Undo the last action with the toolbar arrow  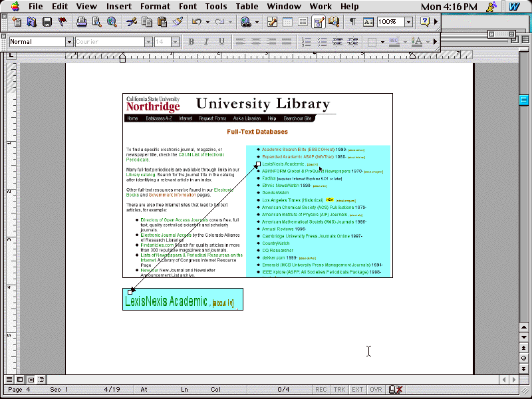click(x=196, y=22)
